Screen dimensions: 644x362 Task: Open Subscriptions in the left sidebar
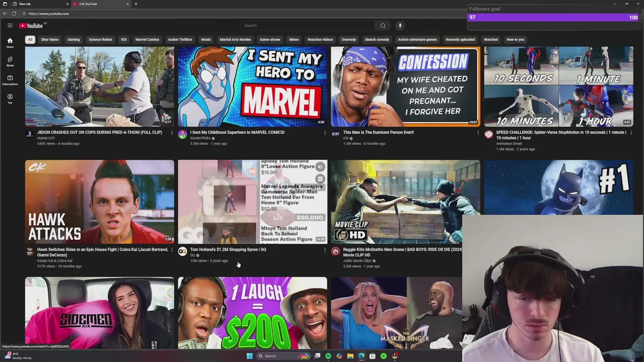tap(10, 80)
